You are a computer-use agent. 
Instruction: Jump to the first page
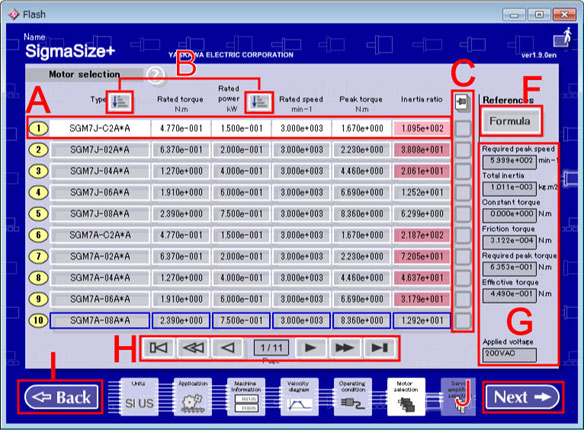[158, 348]
